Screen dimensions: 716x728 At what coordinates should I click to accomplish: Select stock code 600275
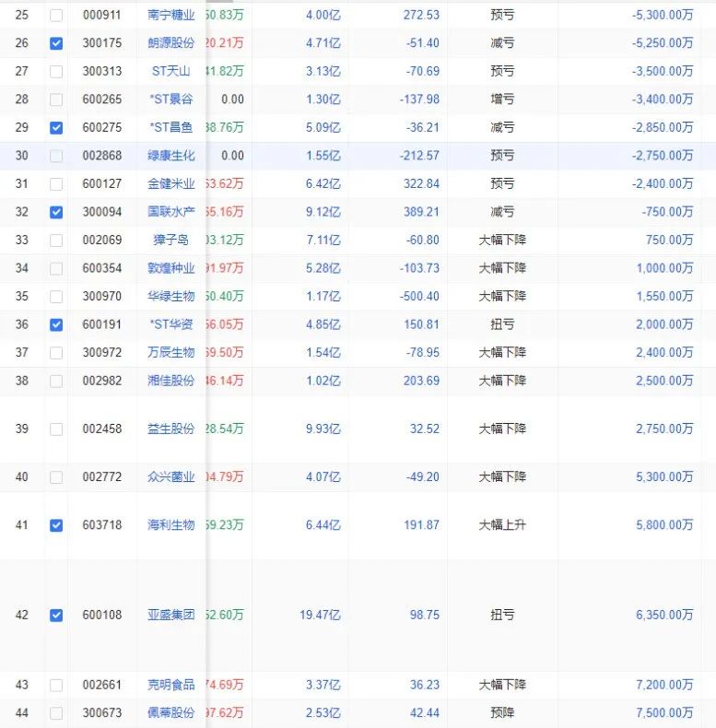[102, 128]
